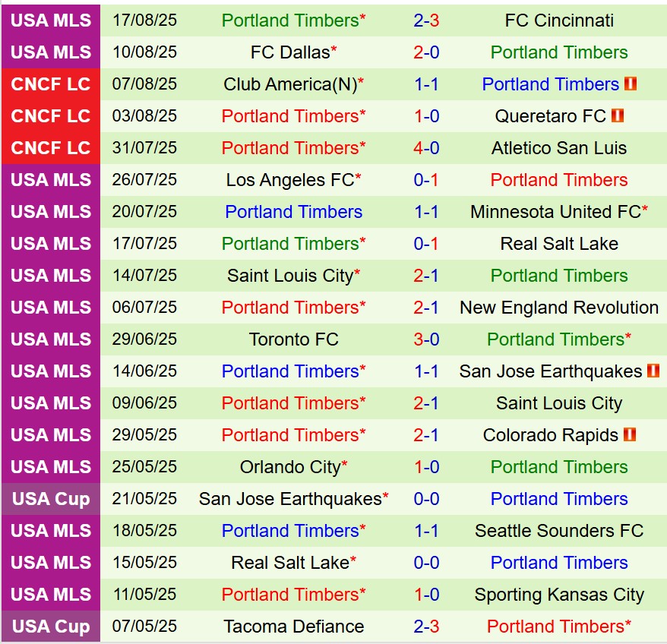The width and height of the screenshot is (667, 644).
Task: Select the Atletico San Luis team name
Action: pyautogui.click(x=559, y=148)
